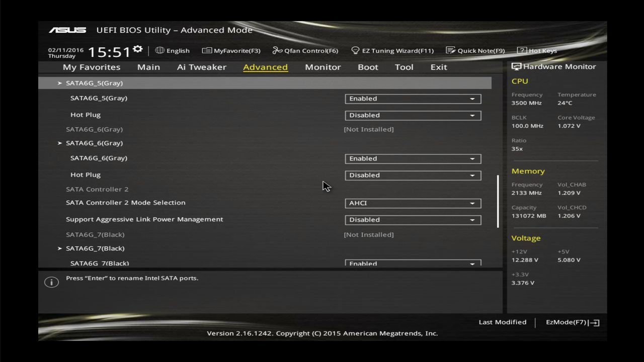This screenshot has height=362, width=644.
Task: Click the EzMode exit arrow icon
Action: pyautogui.click(x=594, y=323)
